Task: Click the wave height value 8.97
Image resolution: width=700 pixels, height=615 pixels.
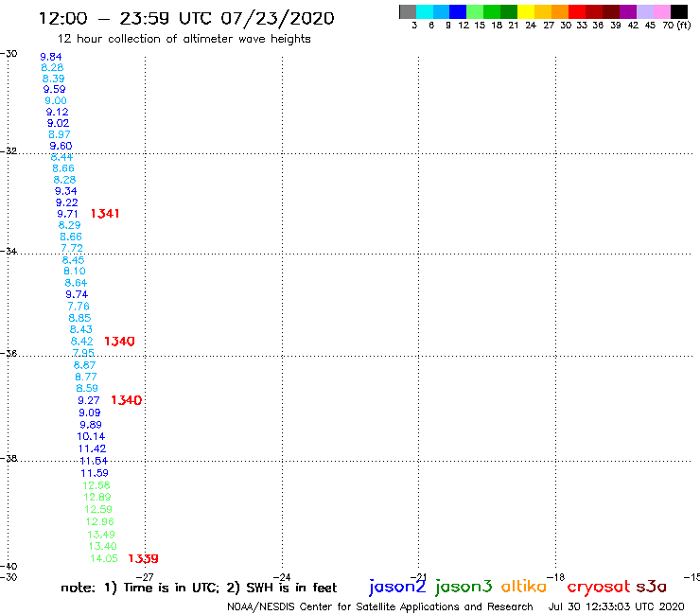Action: pos(60,134)
